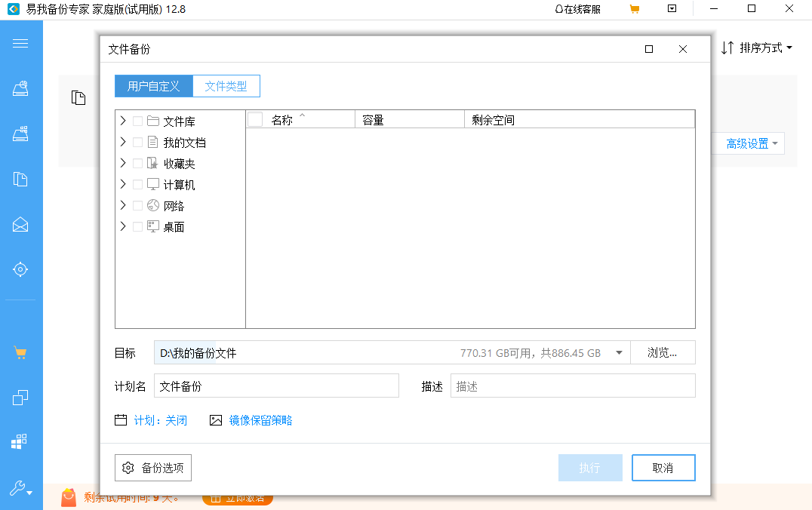Open mail backup sidebar icon

[x=20, y=224]
